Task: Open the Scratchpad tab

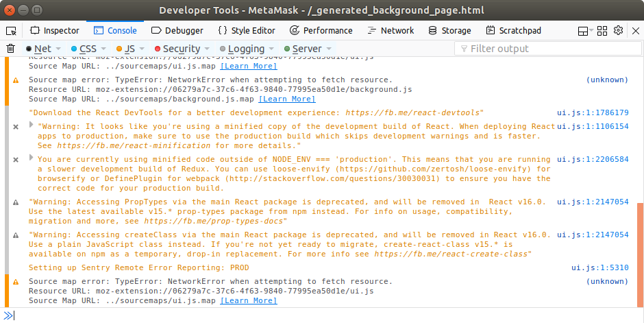Action: click(513, 30)
